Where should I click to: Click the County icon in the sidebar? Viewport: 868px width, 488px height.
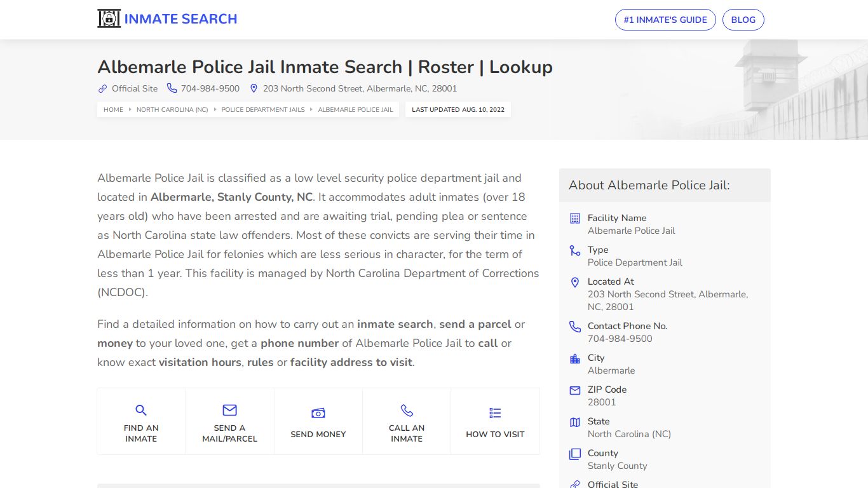(575, 454)
